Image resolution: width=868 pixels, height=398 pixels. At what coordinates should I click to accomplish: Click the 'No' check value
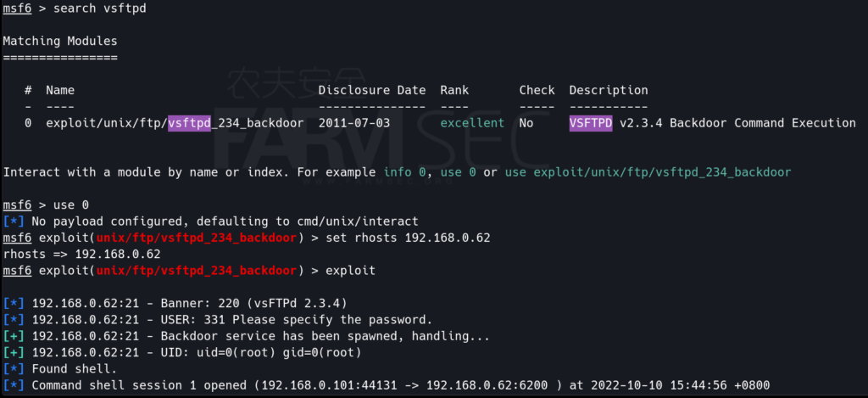click(x=526, y=123)
